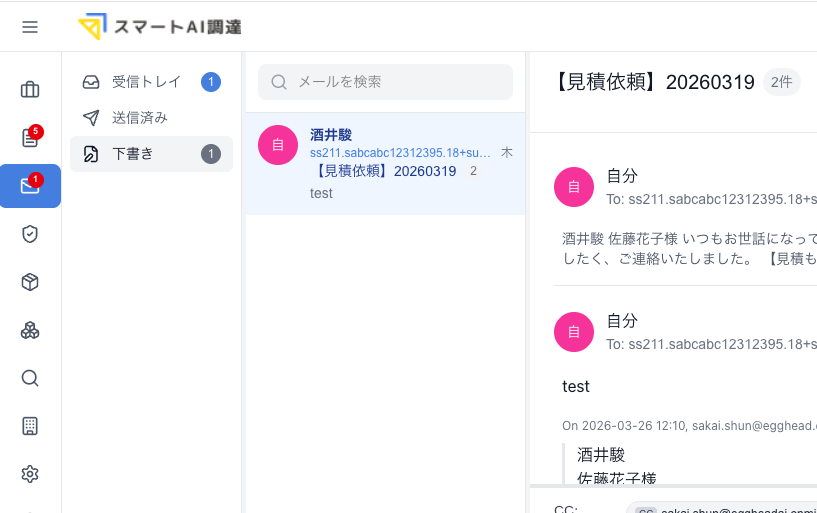Open the 受信トレイ folder

coord(151,82)
